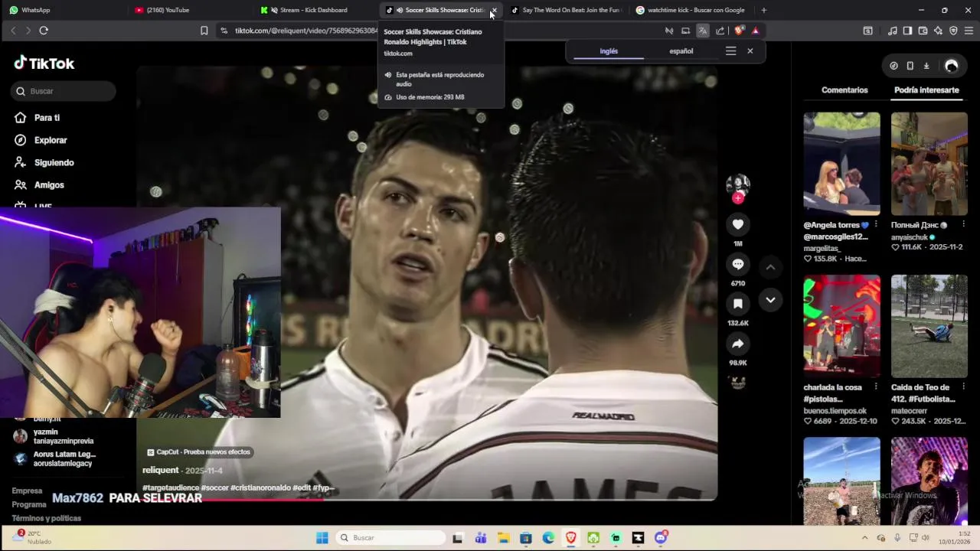The height and width of the screenshot is (551, 980).
Task: Click the share page icon in address bar
Action: [720, 31]
